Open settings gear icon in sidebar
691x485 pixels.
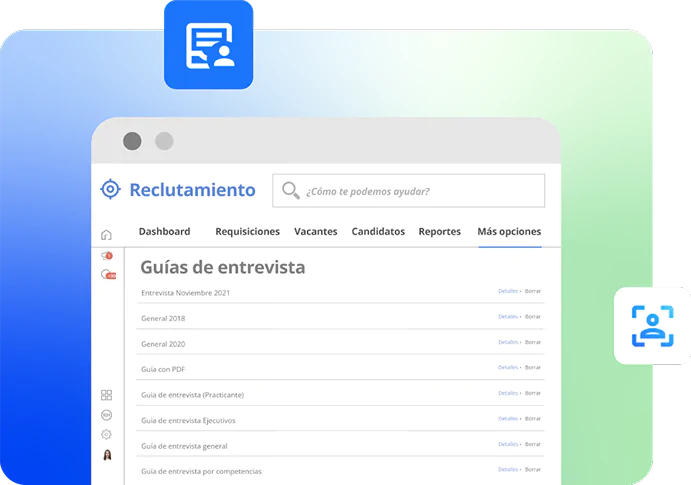(x=107, y=435)
